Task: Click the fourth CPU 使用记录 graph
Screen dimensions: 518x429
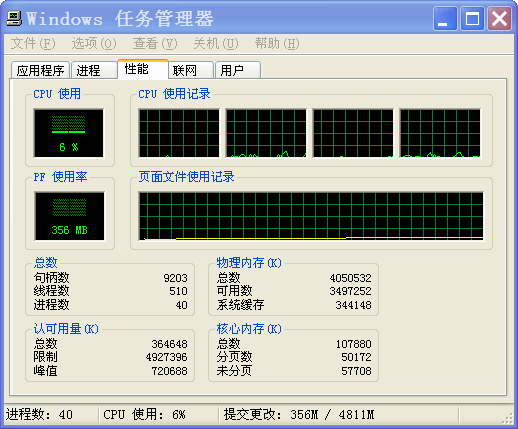Action: [x=440, y=133]
